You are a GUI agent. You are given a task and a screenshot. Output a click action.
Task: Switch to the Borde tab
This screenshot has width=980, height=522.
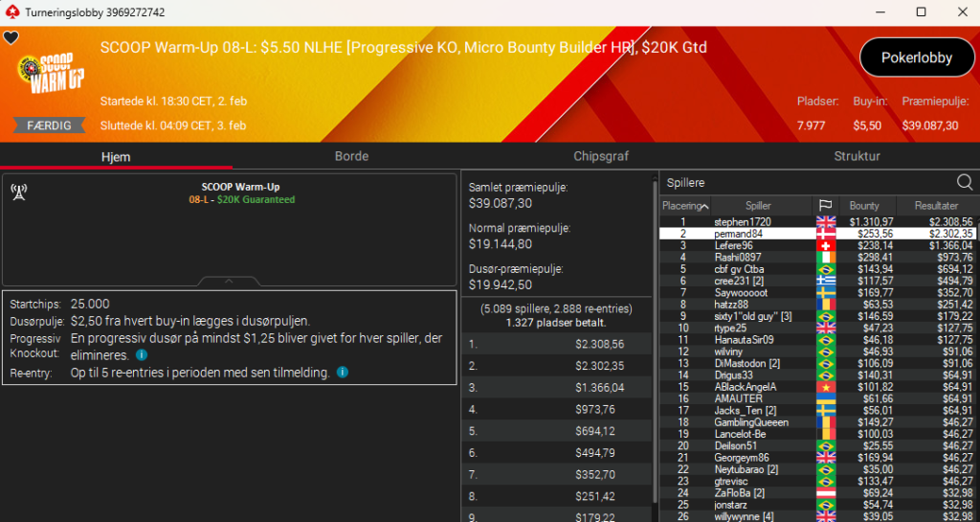(x=351, y=156)
